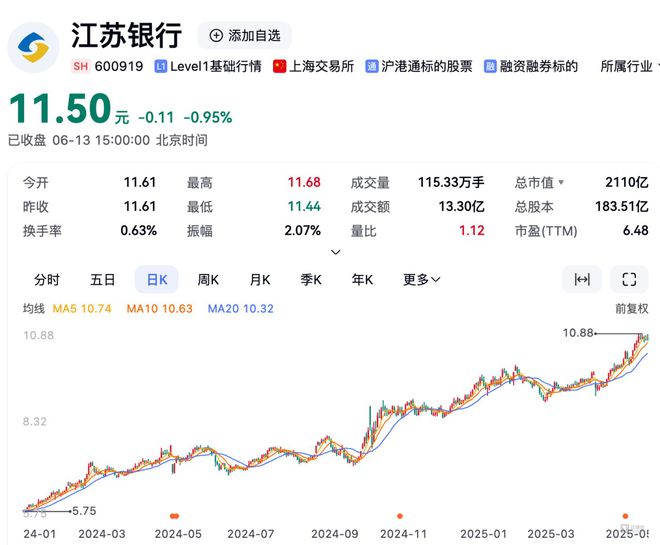Click the current price 11.50
Image resolution: width=660 pixels, height=545 pixels.
click(x=60, y=109)
